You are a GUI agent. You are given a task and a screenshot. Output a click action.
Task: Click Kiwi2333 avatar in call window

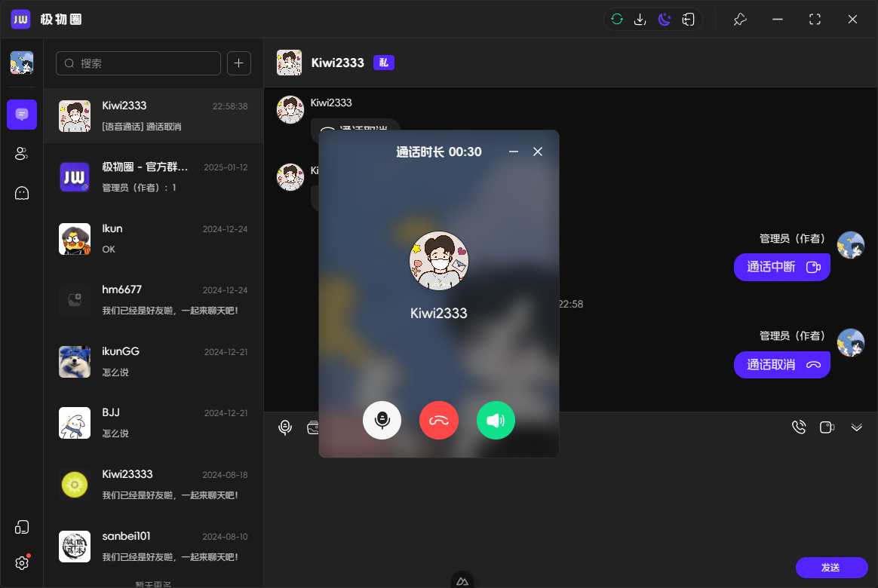tap(439, 261)
